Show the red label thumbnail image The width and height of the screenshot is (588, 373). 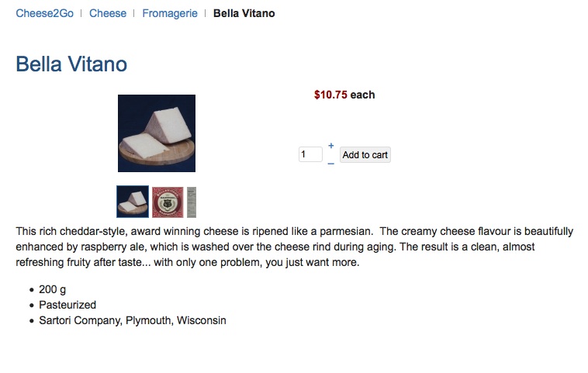coord(168,202)
